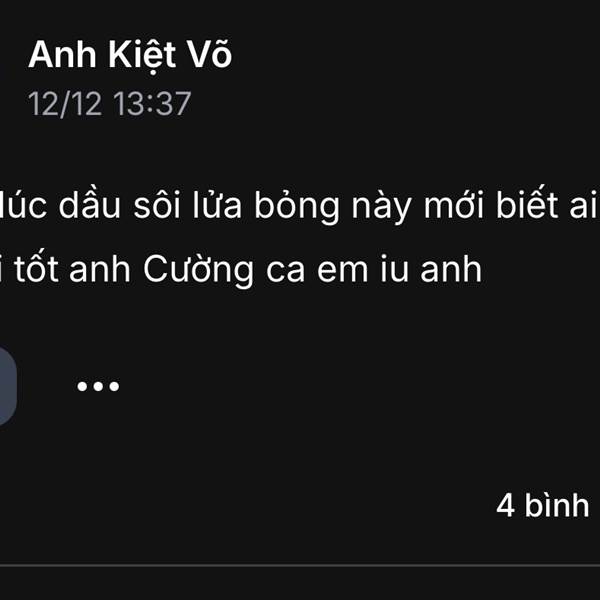
Task: Click the middle dot of the options ellipsis
Action: (98, 386)
